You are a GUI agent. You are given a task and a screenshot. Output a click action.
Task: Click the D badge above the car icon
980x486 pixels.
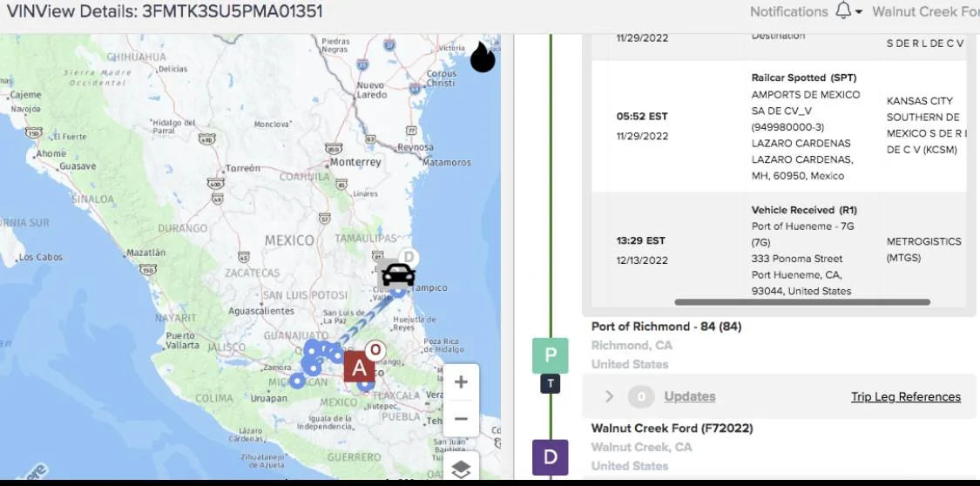coord(409,256)
